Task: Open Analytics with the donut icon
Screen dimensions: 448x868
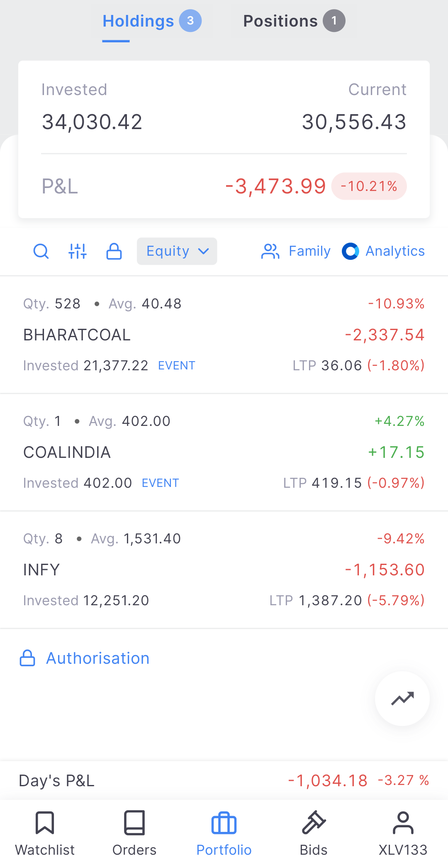Action: pos(383,251)
